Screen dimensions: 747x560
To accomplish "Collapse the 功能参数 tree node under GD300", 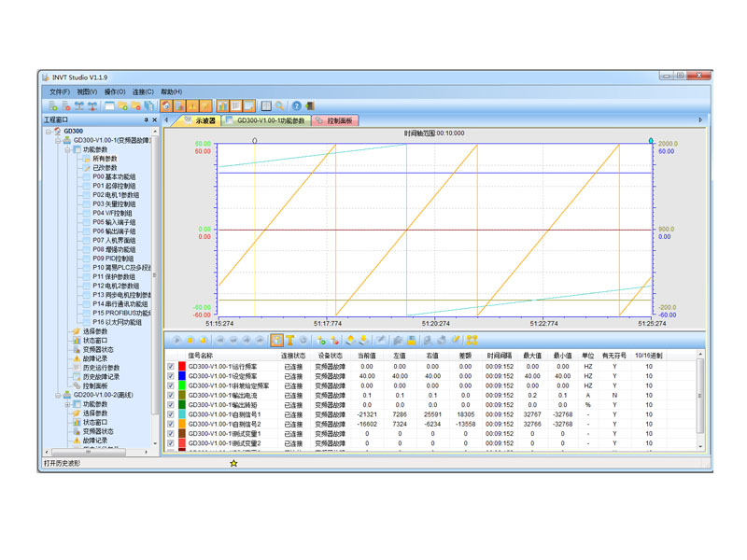I will click(68, 149).
